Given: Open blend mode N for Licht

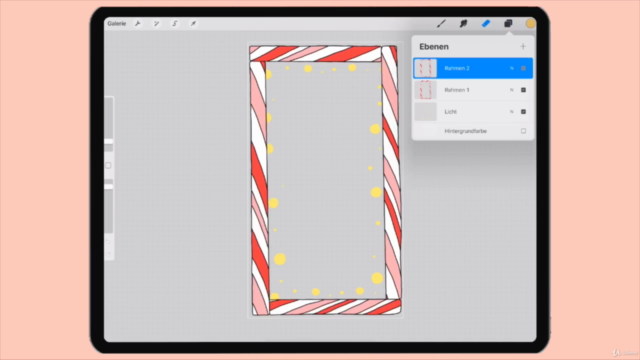Looking at the screenshot, I should click(x=511, y=111).
